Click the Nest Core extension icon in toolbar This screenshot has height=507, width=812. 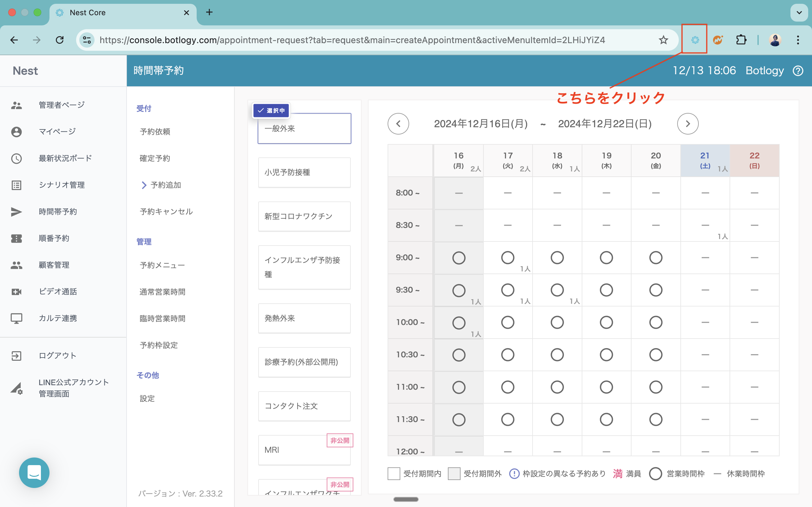(x=695, y=40)
